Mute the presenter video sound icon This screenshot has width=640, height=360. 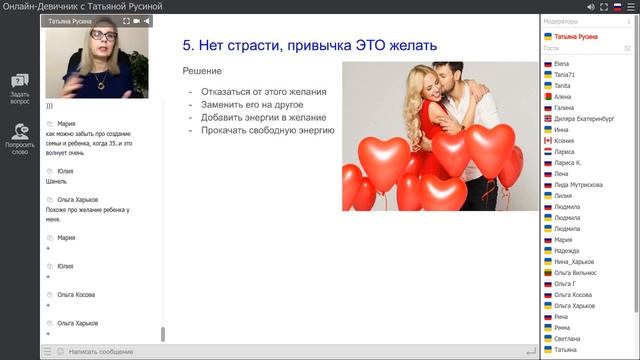tap(147, 21)
